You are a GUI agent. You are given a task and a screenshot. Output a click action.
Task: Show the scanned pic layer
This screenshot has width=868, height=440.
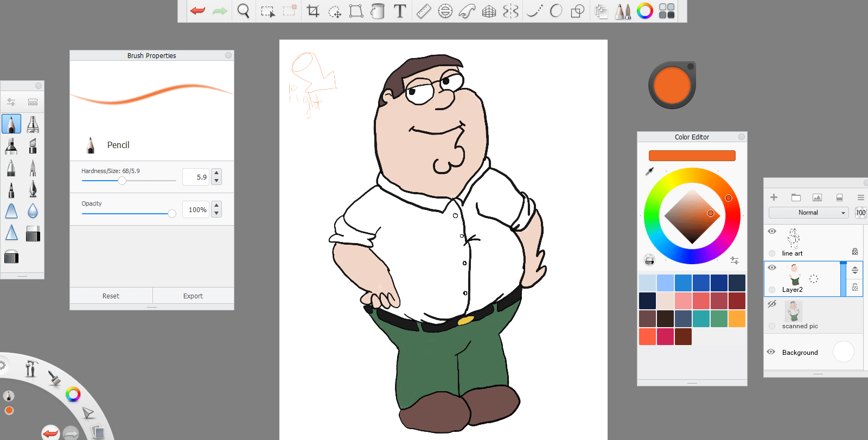pyautogui.click(x=772, y=304)
